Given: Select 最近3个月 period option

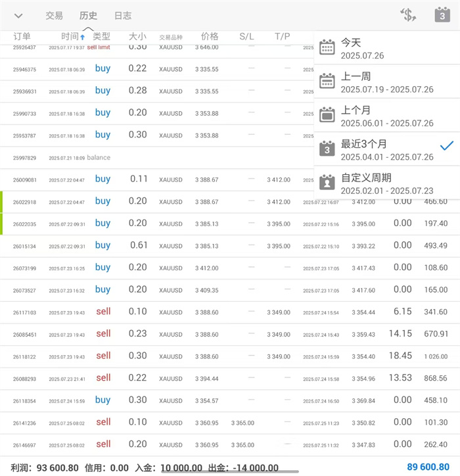Looking at the screenshot, I should 387,149.
